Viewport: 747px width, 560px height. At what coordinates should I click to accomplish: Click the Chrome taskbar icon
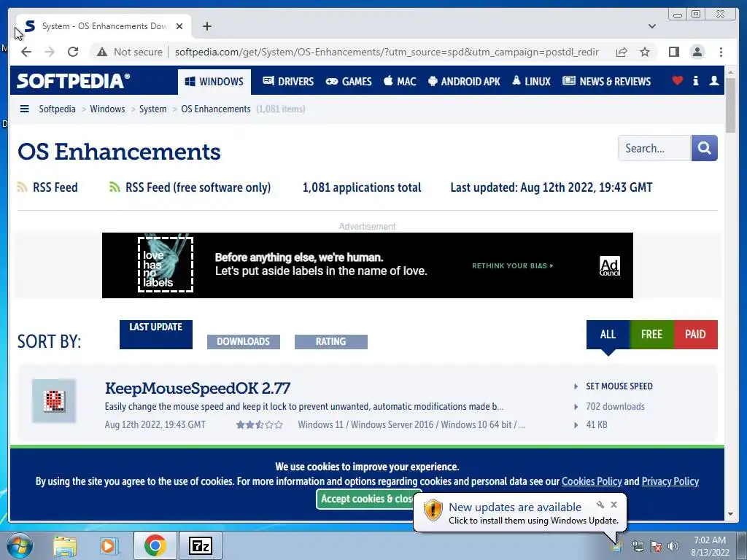[155, 545]
